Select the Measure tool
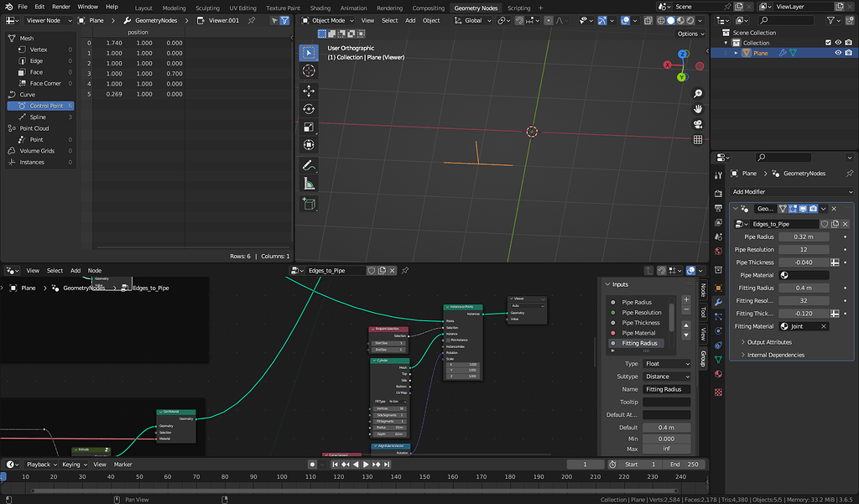The height and width of the screenshot is (504, 859). coord(309,184)
